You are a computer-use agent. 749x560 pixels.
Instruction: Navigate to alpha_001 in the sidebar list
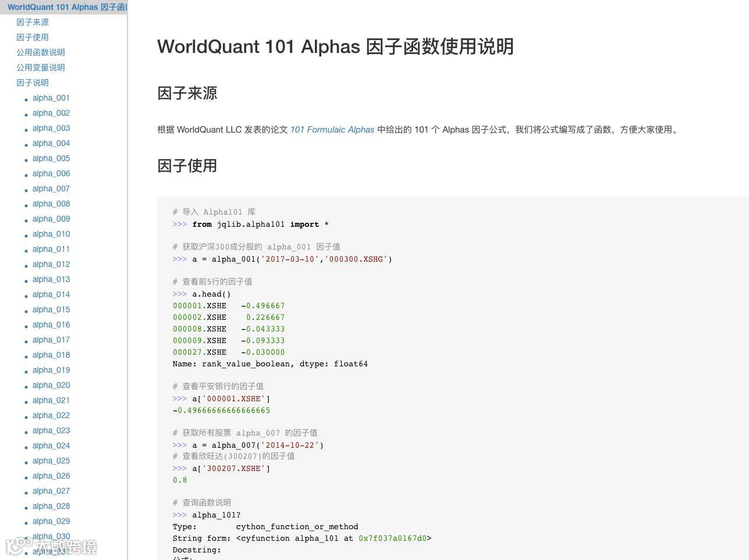(x=51, y=98)
